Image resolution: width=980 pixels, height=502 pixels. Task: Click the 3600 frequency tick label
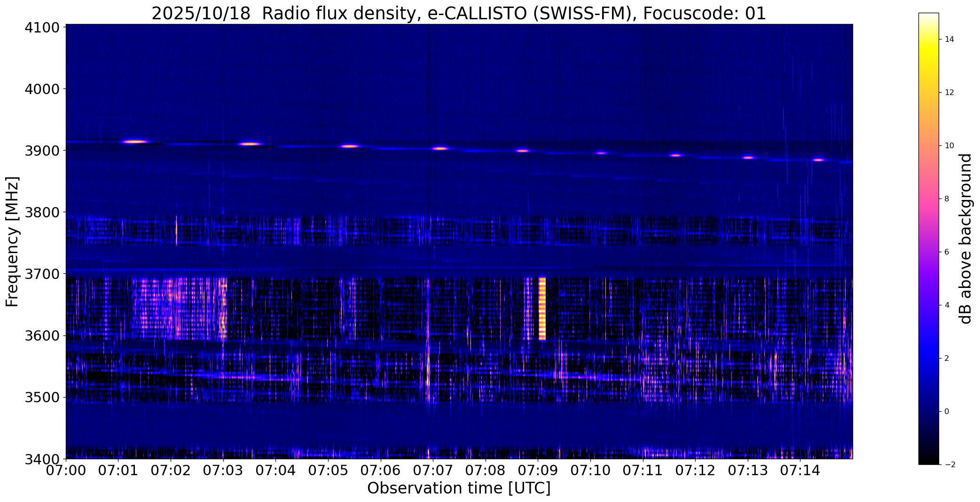click(x=42, y=336)
